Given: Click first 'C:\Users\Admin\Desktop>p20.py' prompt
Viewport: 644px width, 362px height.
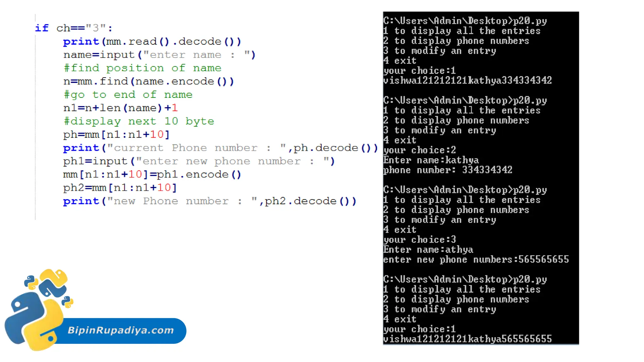Looking at the screenshot, I should [x=465, y=21].
